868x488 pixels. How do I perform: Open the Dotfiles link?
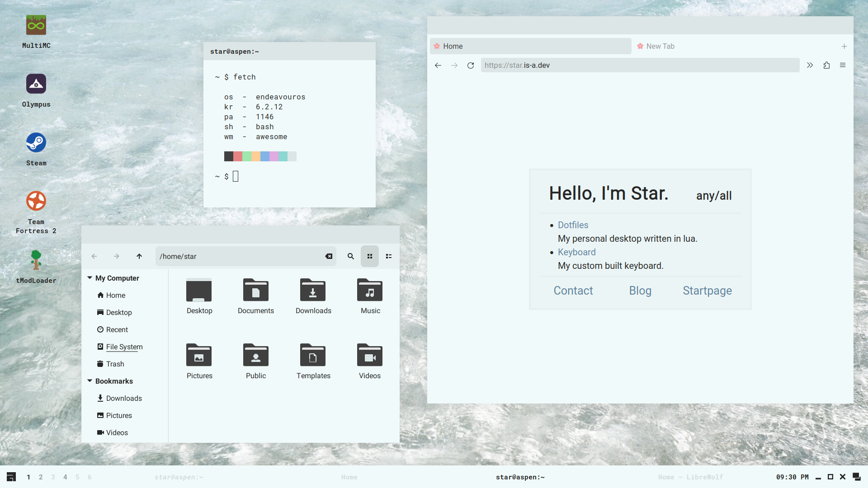point(573,225)
